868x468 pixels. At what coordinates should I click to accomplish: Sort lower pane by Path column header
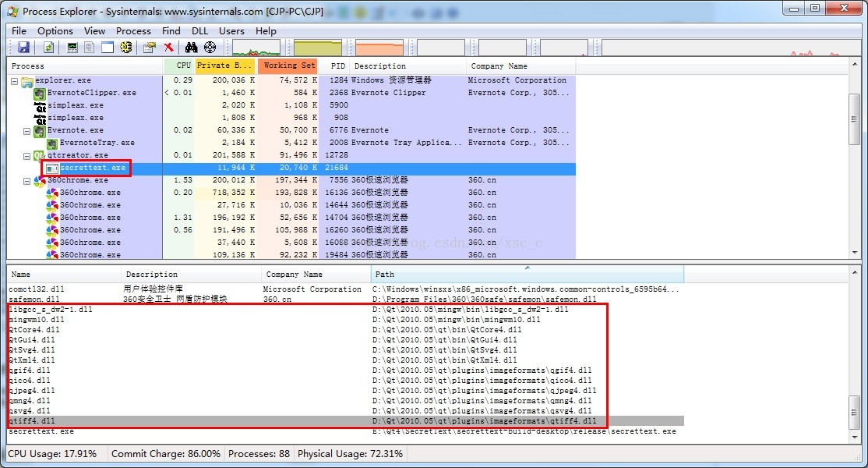(528, 274)
